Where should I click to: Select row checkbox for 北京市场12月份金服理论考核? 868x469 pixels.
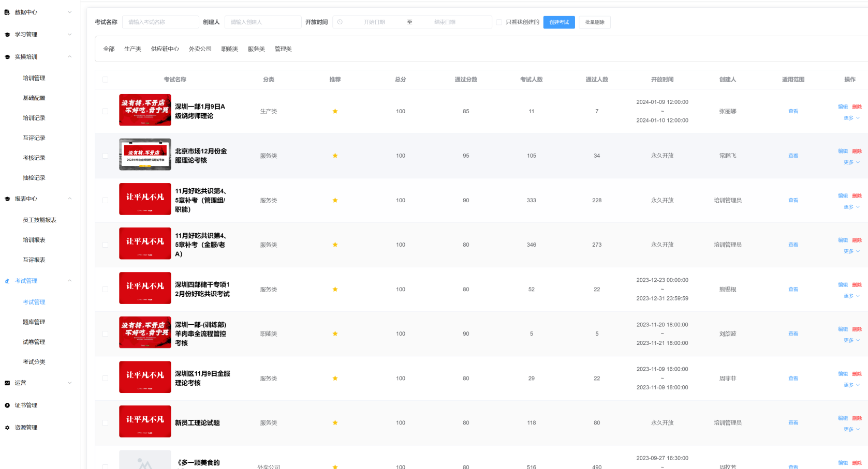tap(106, 156)
